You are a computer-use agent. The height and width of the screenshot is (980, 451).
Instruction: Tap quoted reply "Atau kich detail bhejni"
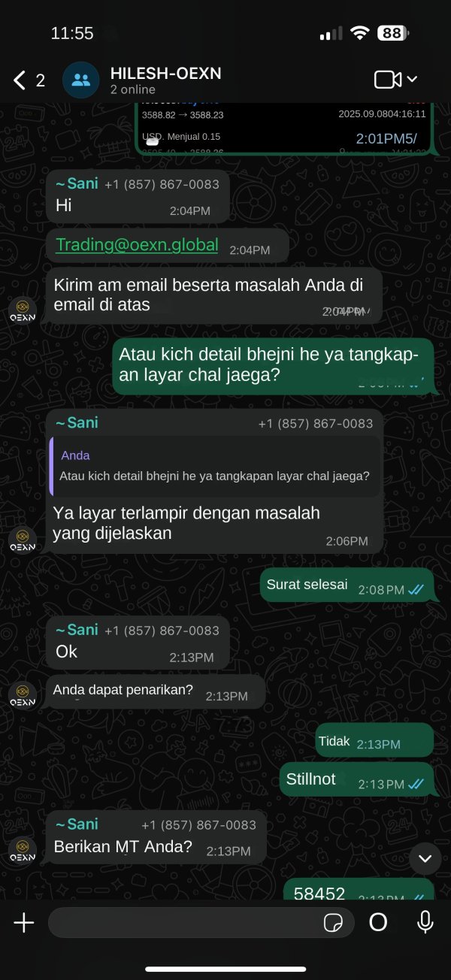coord(215,466)
